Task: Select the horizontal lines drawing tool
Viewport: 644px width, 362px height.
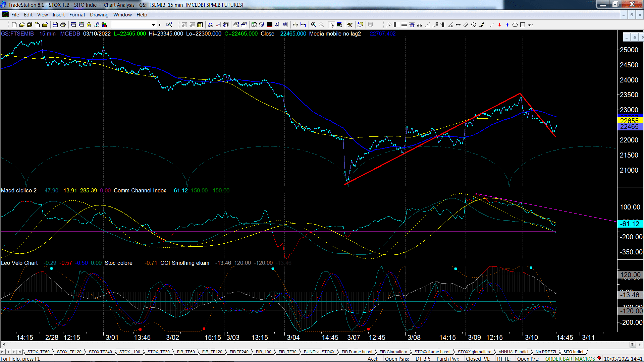Action: [404, 25]
